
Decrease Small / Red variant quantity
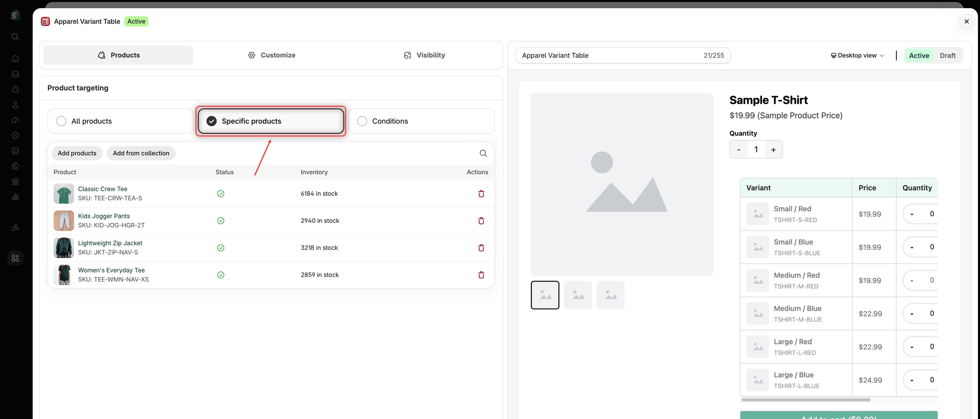click(x=912, y=214)
